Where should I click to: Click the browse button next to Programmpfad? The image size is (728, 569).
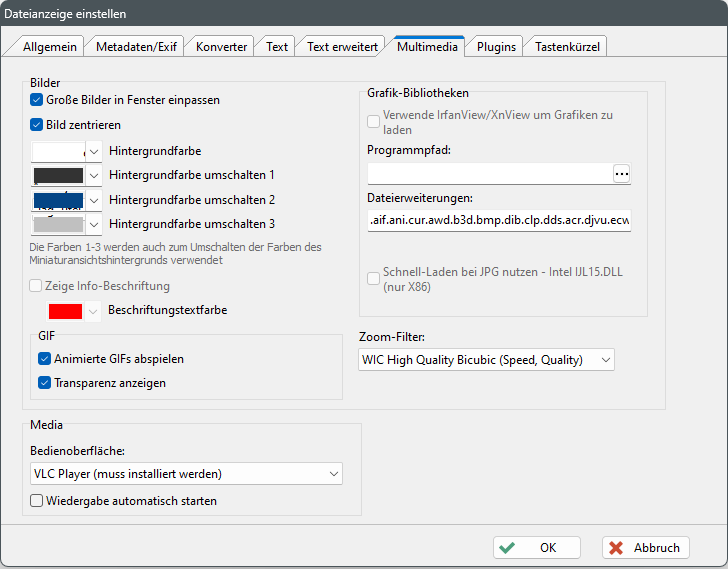click(x=621, y=174)
